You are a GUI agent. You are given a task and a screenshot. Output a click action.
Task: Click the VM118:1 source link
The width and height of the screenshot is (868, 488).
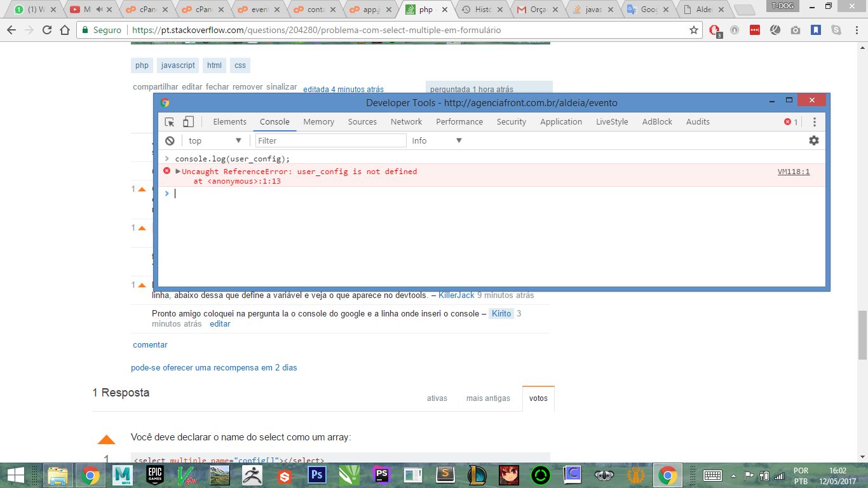pos(794,172)
